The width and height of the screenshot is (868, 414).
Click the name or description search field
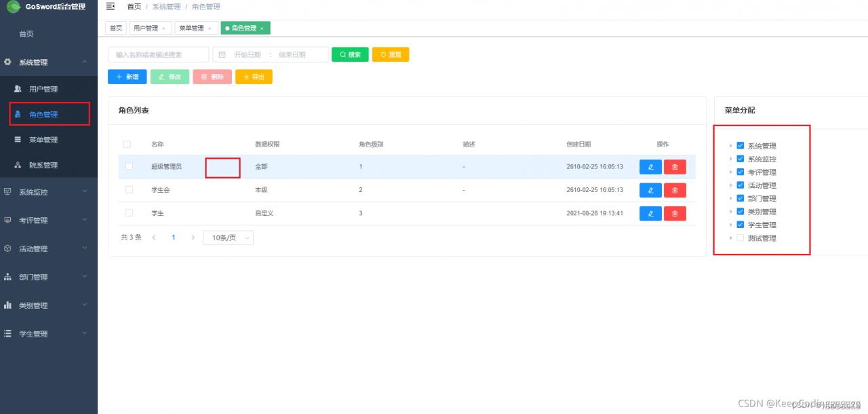point(159,54)
